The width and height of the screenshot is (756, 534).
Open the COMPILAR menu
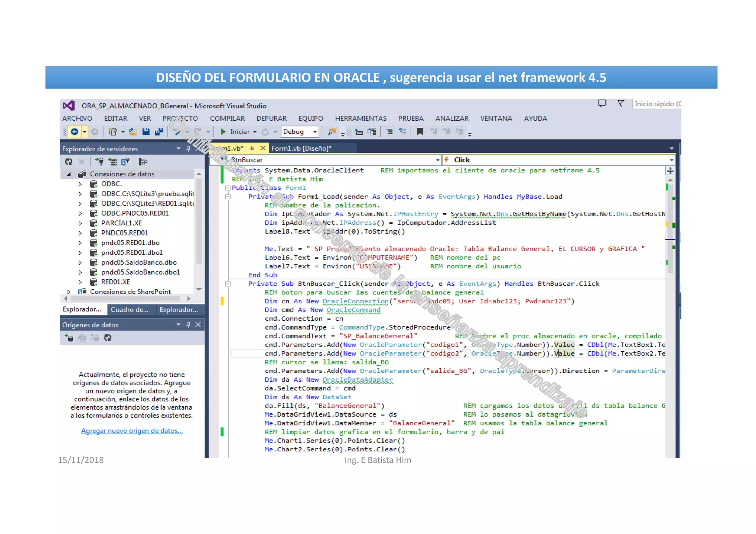coord(227,118)
